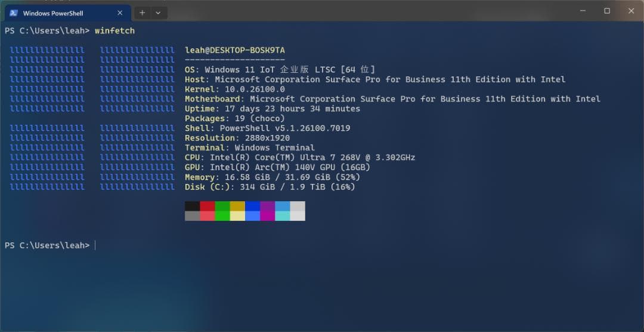
Task: Click the pale yellow bottom-row block
Action: coord(237,216)
